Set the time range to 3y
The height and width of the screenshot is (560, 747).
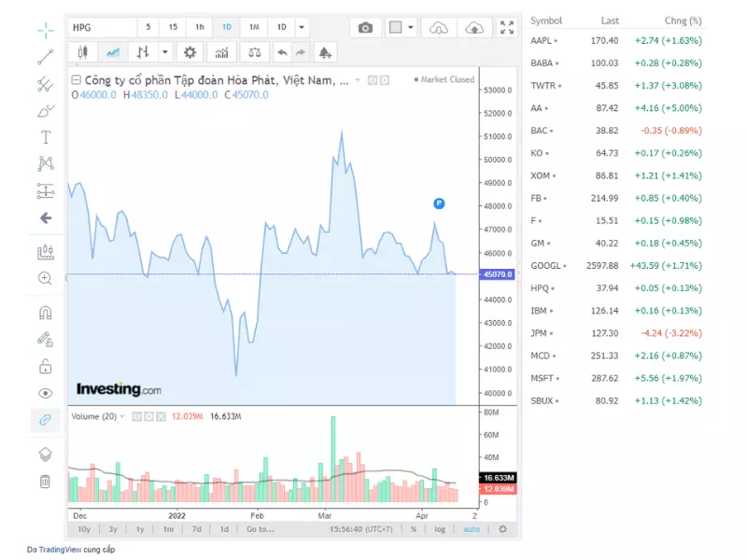113,529
